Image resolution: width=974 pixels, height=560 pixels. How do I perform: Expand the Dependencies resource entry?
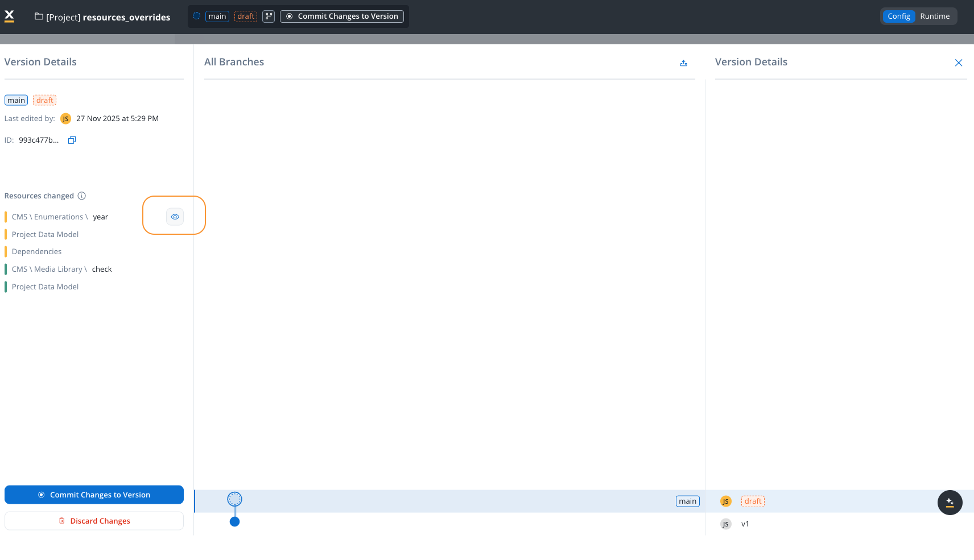(x=36, y=251)
